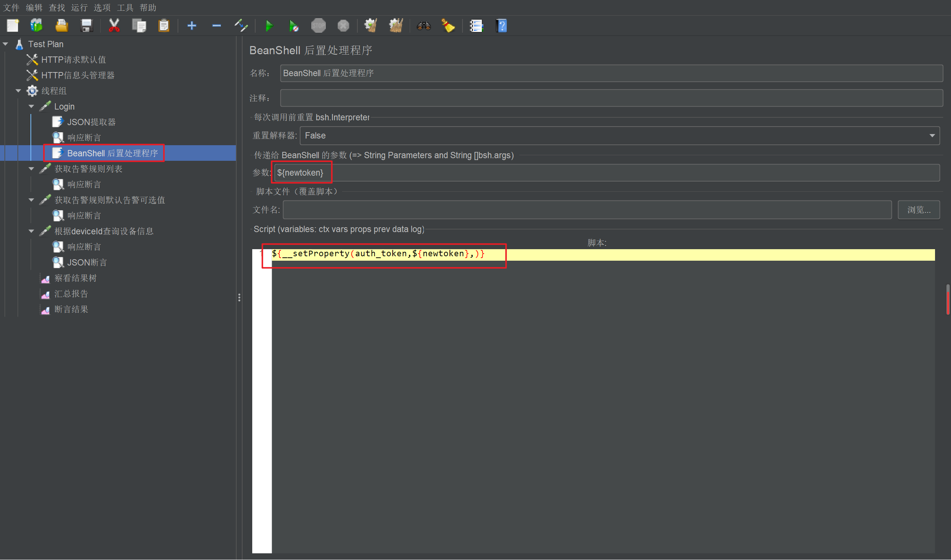Click the Open file folder icon
The width and height of the screenshot is (951, 560).
click(x=62, y=26)
